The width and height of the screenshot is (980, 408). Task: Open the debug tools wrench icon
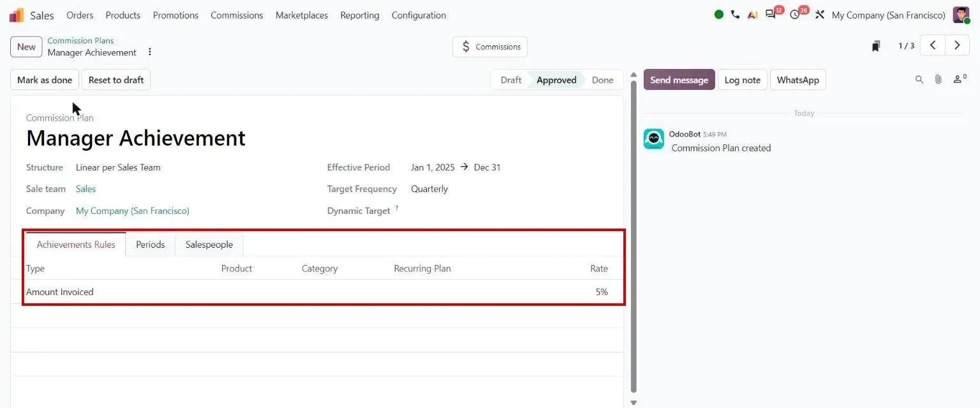(820, 15)
